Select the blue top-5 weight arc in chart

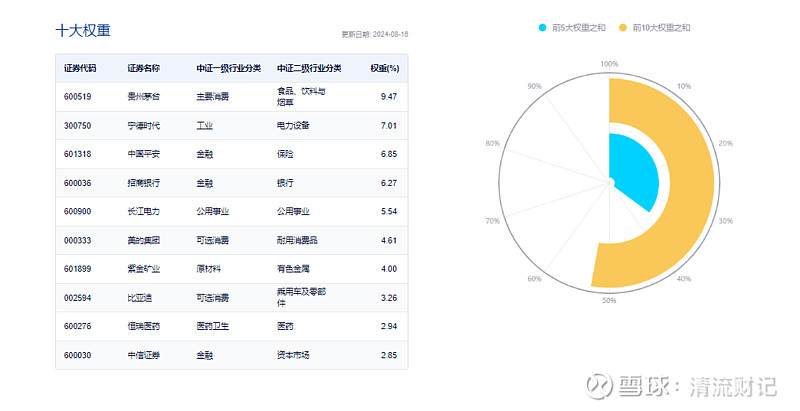click(635, 171)
